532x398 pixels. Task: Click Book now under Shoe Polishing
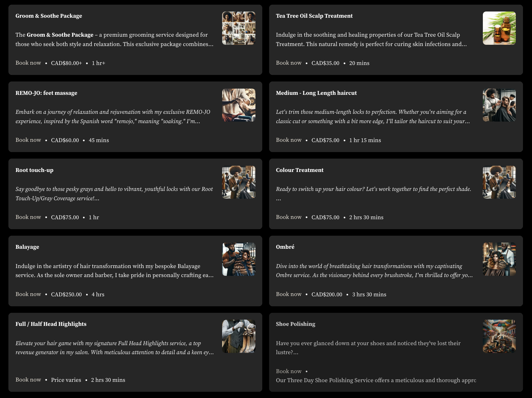[x=289, y=371]
